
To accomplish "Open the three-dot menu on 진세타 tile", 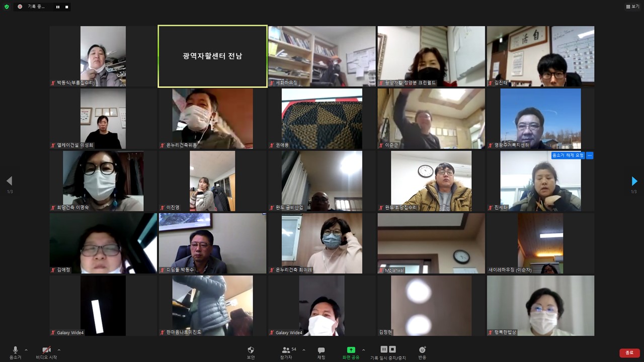I will click(590, 155).
